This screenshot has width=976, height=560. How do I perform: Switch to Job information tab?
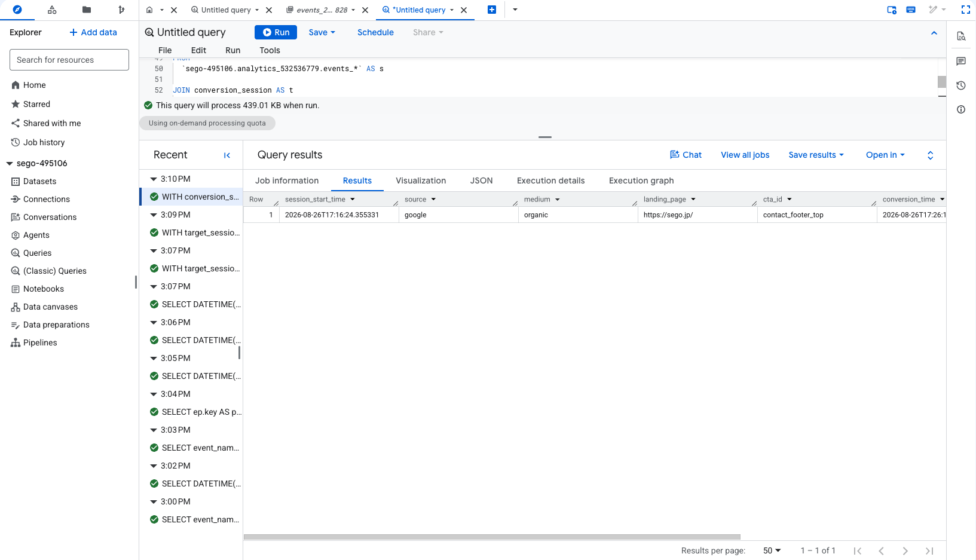[287, 180]
